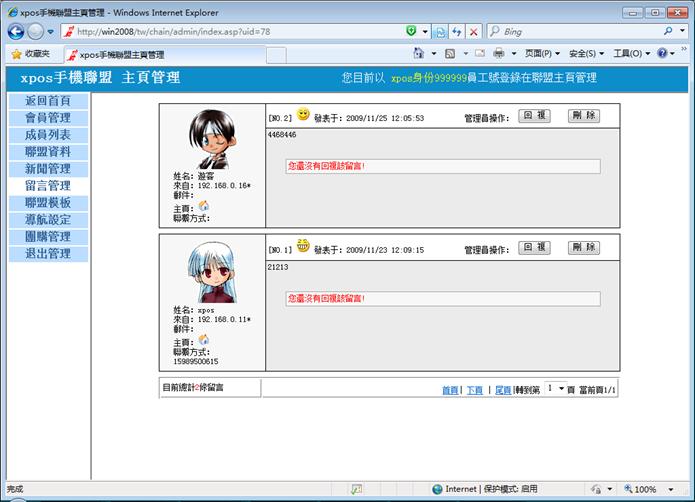Switch to the xpos手機聯盟主頁管理 browser tab
Image resolution: width=695 pixels, height=502 pixels.
pos(120,54)
